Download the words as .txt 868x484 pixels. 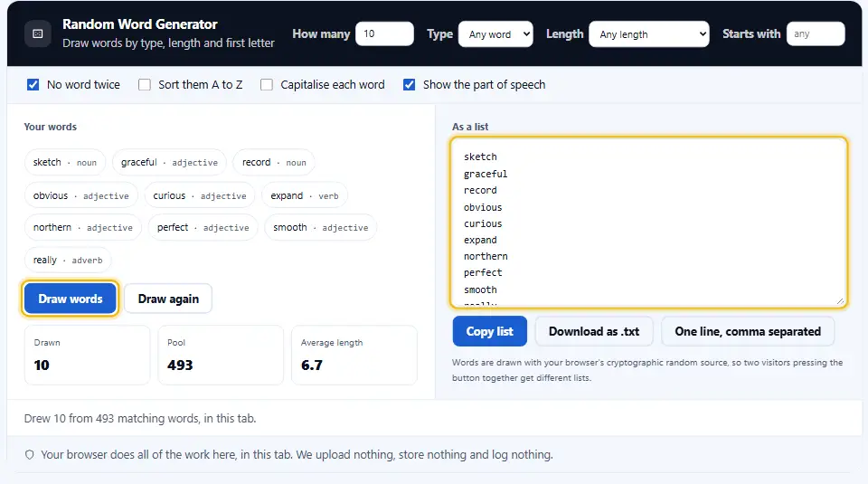point(594,331)
